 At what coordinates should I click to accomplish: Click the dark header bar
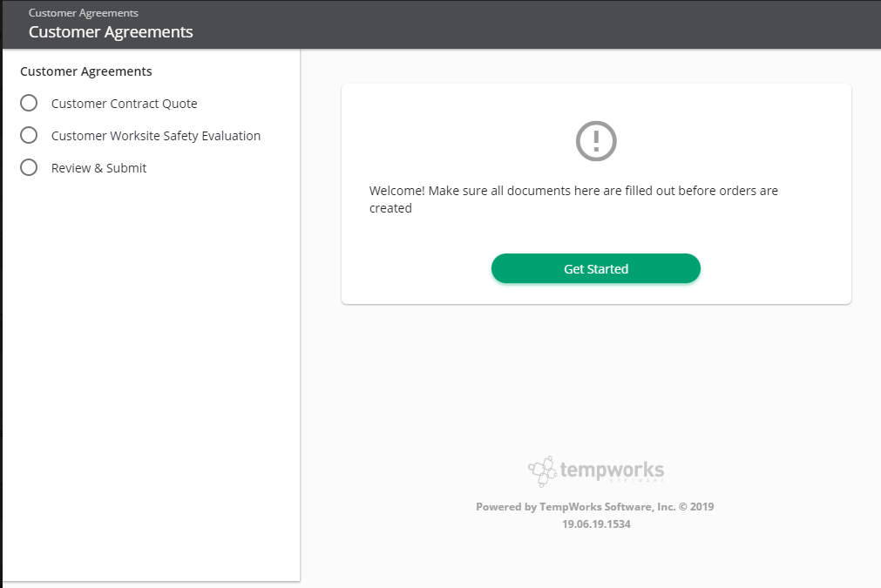tap(534, 24)
